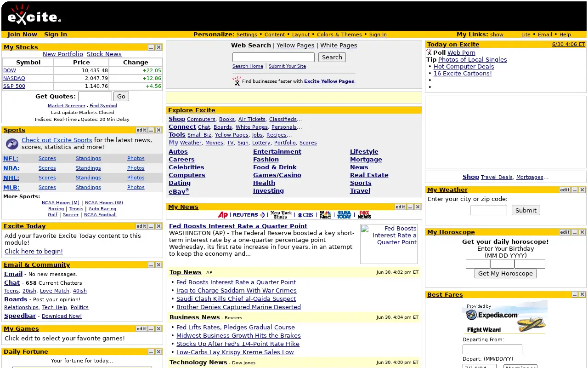588x368 pixels.
Task: Close the Daily Fortune module
Action: 158,352
